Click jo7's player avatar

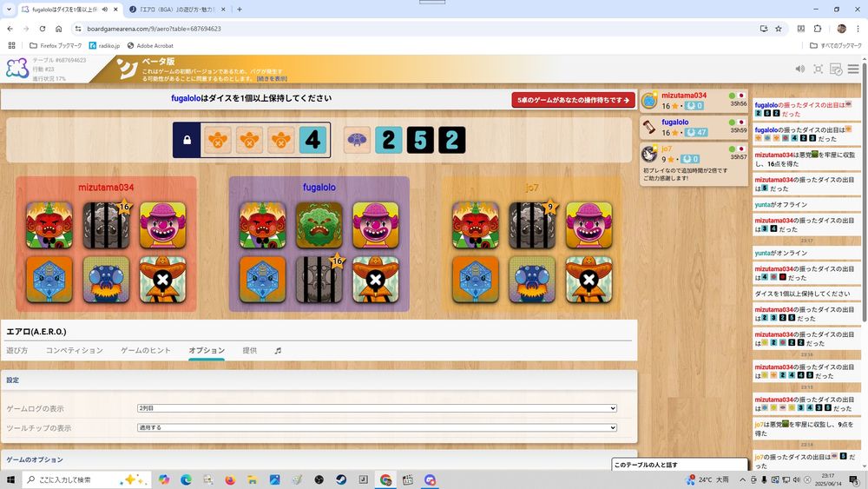click(649, 154)
